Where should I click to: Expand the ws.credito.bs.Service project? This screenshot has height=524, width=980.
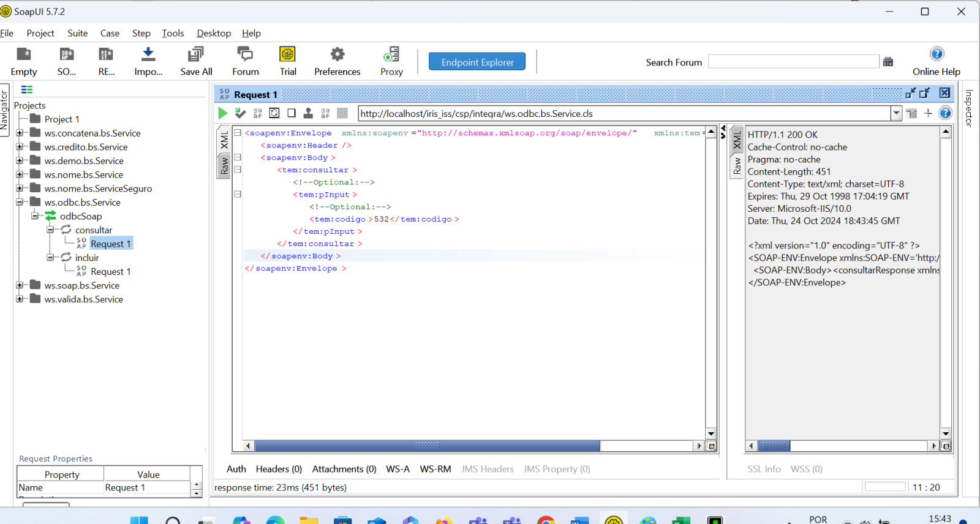(20, 147)
